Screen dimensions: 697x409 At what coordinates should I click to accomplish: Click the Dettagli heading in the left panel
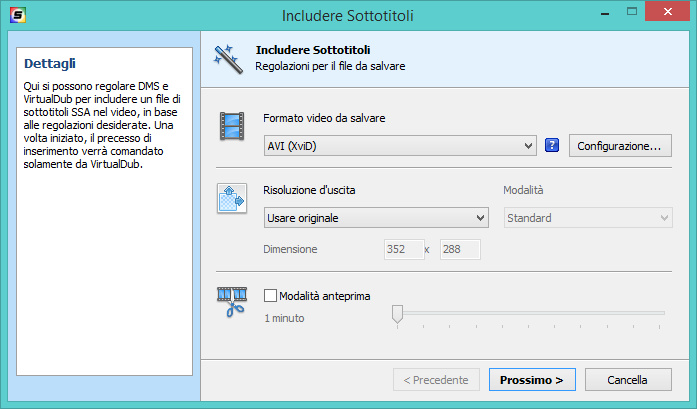click(49, 64)
